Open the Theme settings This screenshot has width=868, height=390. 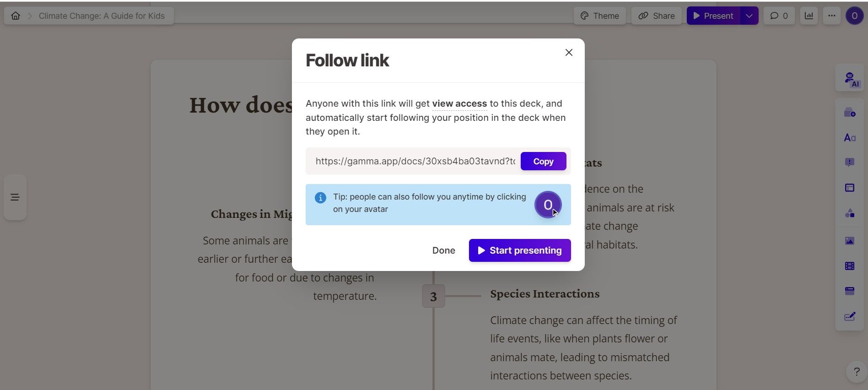tap(600, 16)
